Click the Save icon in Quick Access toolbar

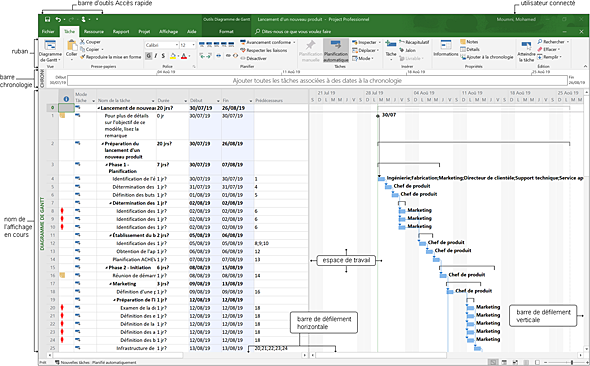(x=47, y=19)
